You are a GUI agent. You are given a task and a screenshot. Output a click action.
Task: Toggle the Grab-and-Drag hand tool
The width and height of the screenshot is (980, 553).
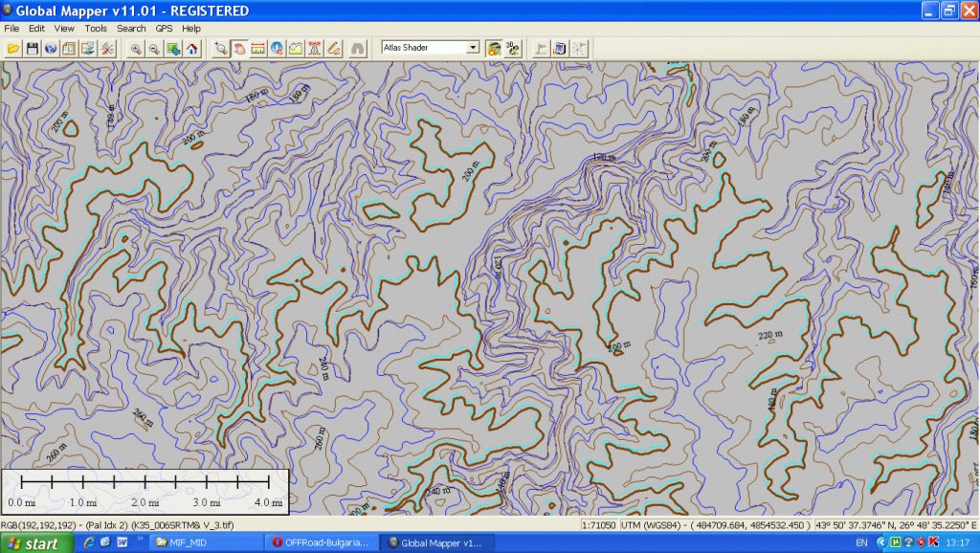(x=239, y=48)
